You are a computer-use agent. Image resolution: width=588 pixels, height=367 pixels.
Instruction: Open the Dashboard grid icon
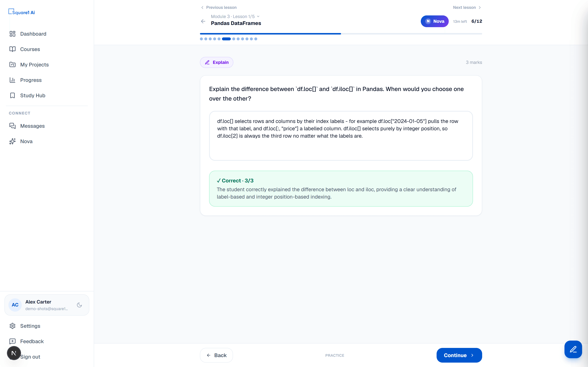12,34
